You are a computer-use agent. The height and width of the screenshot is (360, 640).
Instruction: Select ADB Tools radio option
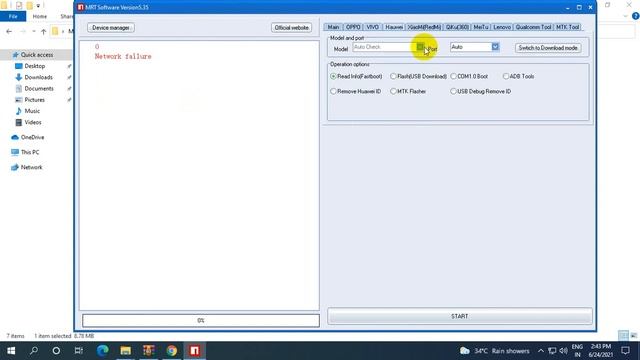point(518,76)
